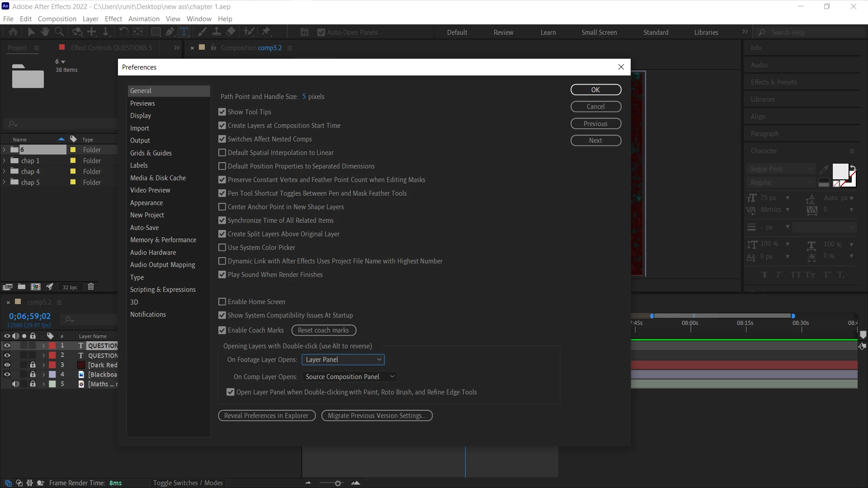Screen dimensions: 868x488
Task: Select the Horizontal Type tool
Action: click(184, 32)
